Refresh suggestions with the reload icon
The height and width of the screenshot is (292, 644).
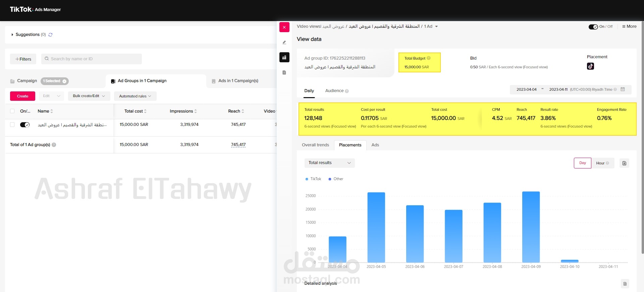pos(50,34)
